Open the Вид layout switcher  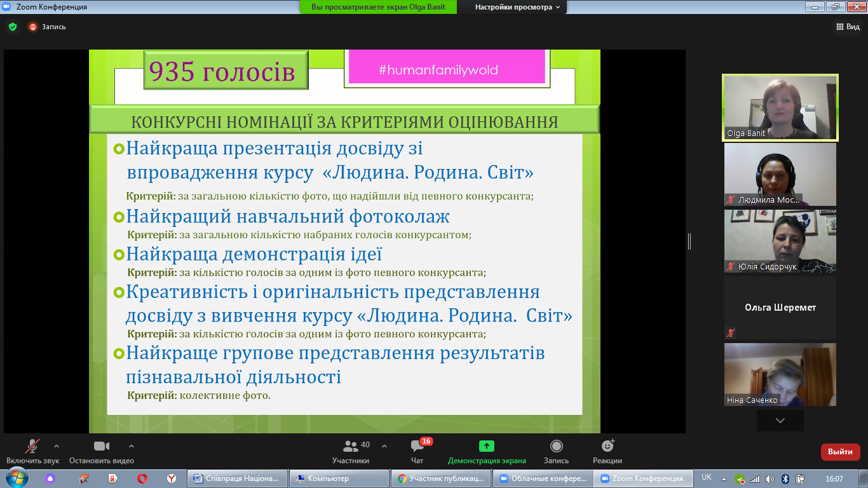[x=847, y=27]
